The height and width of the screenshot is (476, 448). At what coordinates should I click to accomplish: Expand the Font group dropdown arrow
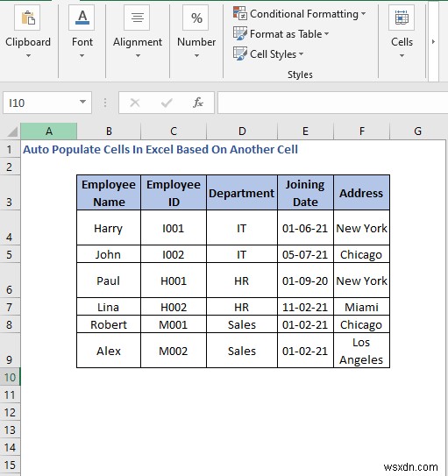[x=82, y=55]
